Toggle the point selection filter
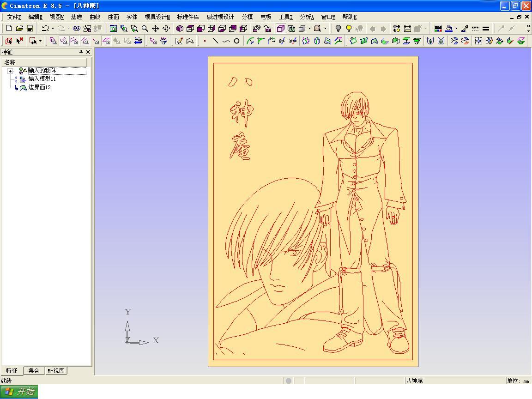The image size is (532, 399). [96, 41]
